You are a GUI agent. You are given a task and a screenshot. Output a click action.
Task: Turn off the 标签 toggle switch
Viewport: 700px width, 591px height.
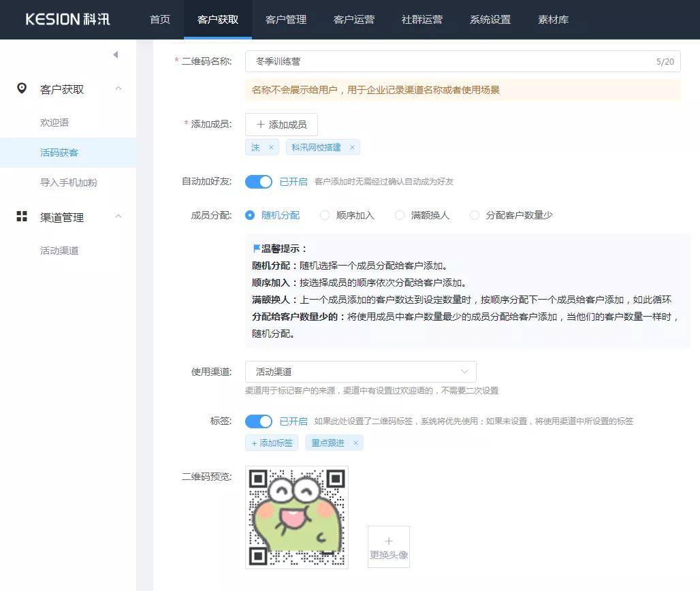[259, 421]
